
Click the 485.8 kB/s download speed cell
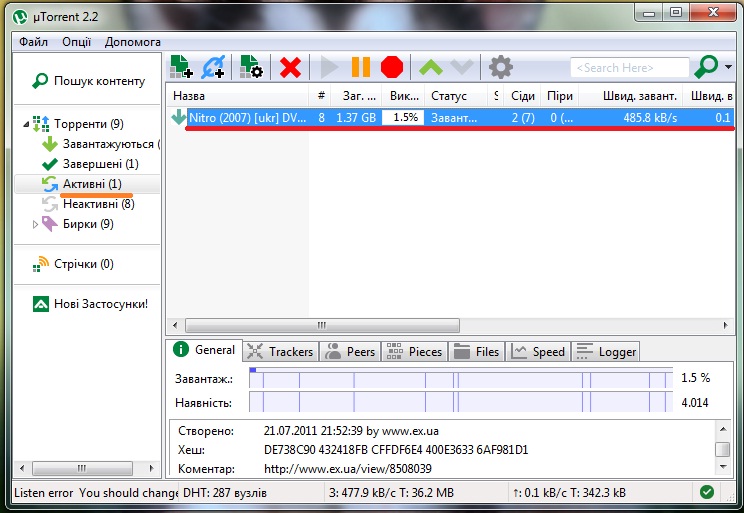click(650, 117)
